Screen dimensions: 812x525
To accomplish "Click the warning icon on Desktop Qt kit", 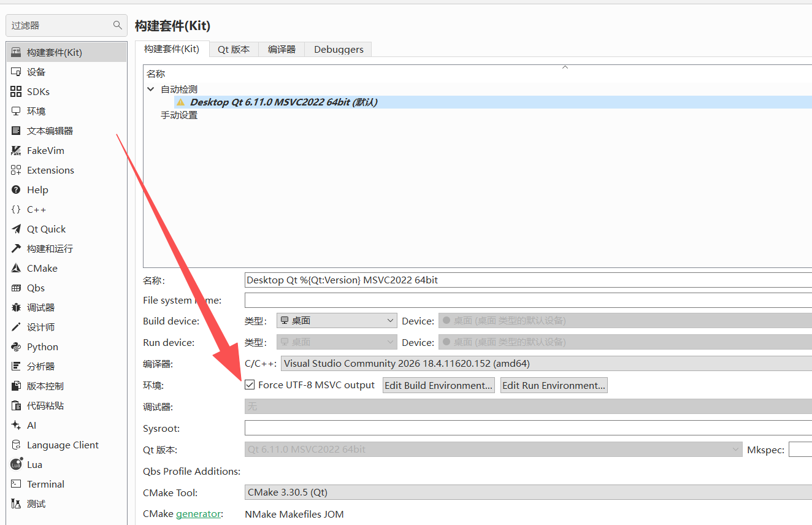I will point(180,102).
